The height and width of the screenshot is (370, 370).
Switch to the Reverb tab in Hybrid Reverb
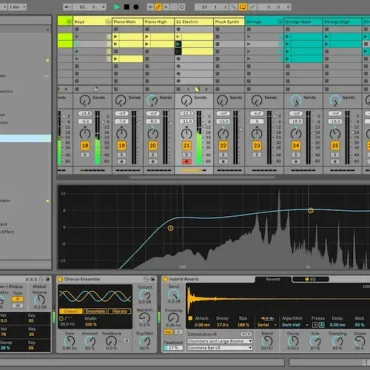[273, 279]
